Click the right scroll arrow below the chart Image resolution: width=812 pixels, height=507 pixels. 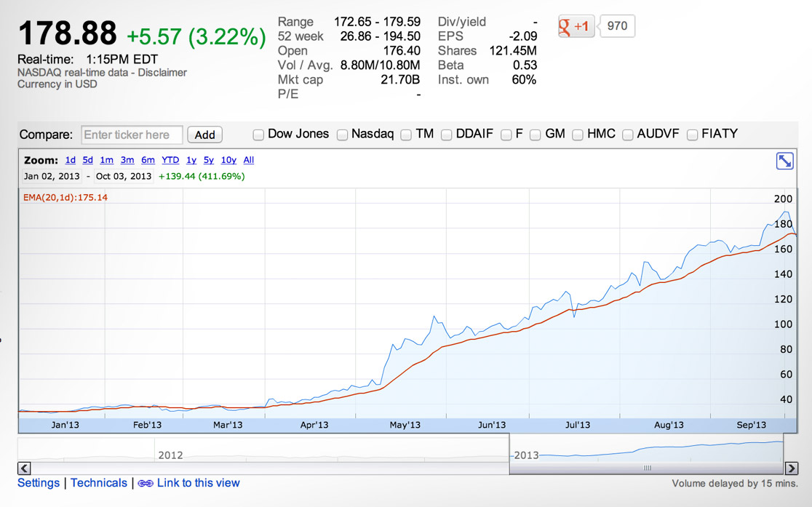pos(792,468)
